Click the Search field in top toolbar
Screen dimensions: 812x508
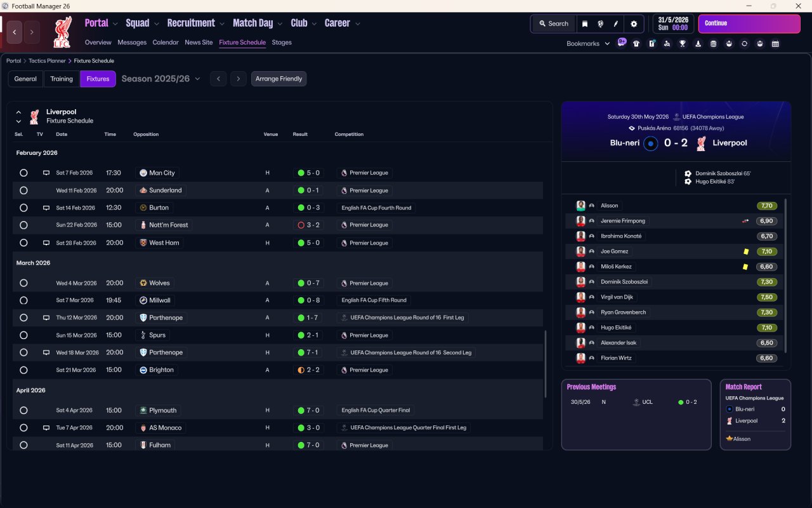pyautogui.click(x=554, y=23)
